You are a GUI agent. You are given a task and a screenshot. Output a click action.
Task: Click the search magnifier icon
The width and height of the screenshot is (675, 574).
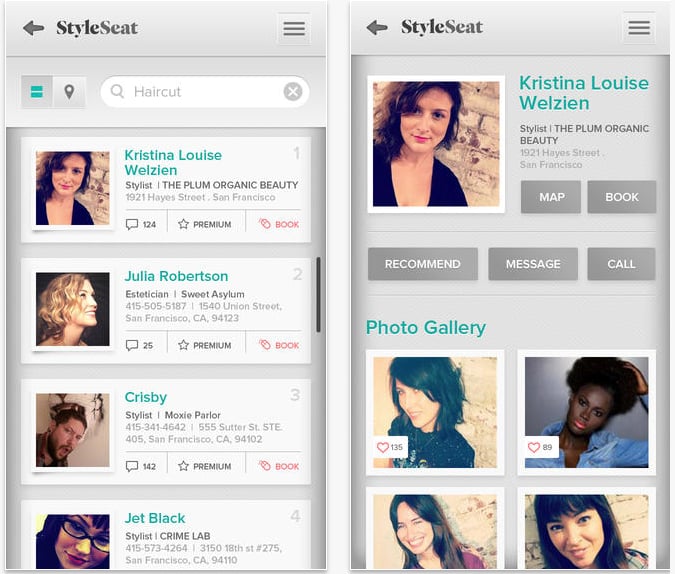pyautogui.click(x=117, y=91)
